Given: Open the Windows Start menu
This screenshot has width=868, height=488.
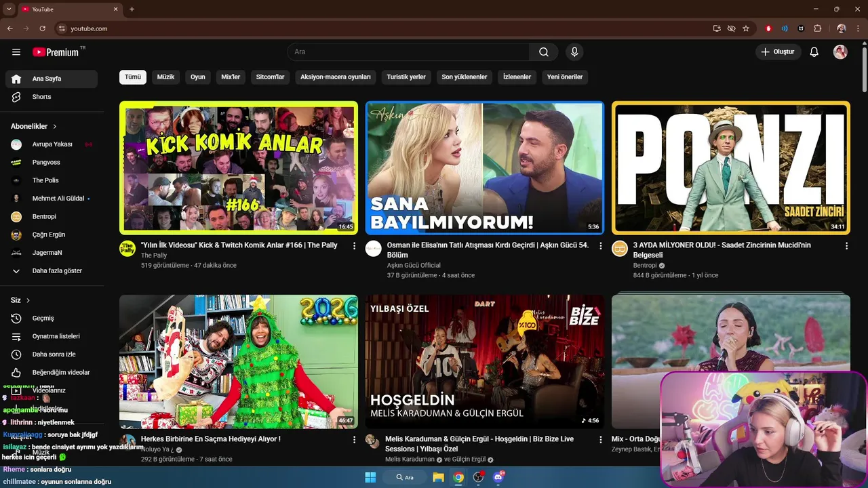Looking at the screenshot, I should [370, 477].
